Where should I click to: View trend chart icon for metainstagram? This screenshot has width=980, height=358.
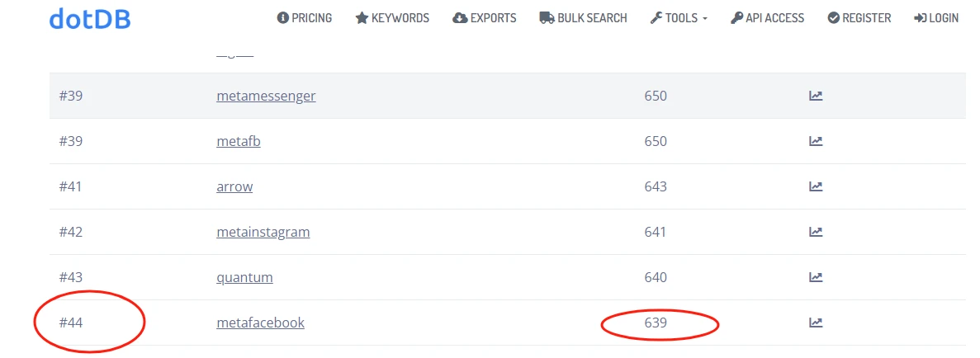tap(816, 232)
